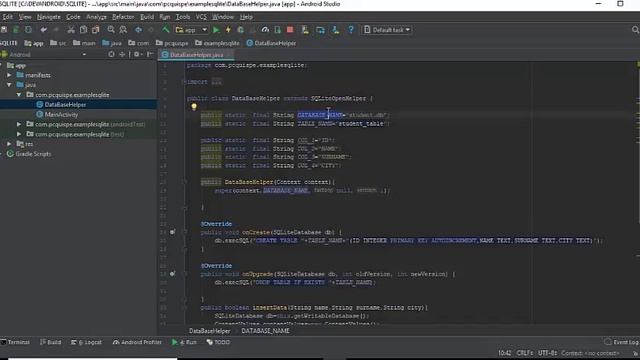Open the Run tool window
This screenshot has height=360, width=640.
184,342
